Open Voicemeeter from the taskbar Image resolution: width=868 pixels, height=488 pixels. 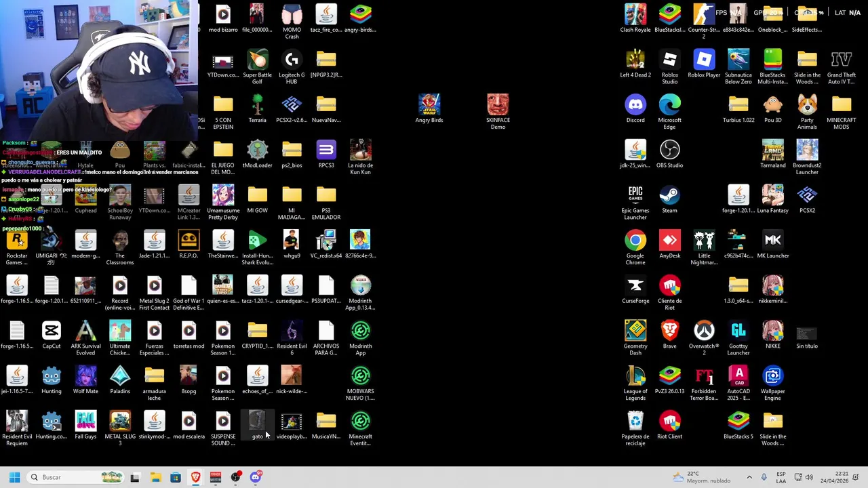[x=216, y=477]
